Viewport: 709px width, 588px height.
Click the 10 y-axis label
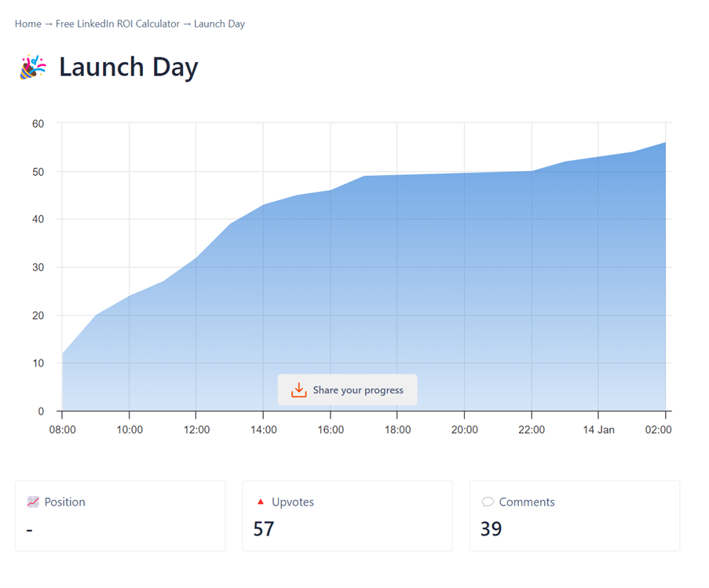tap(38, 363)
